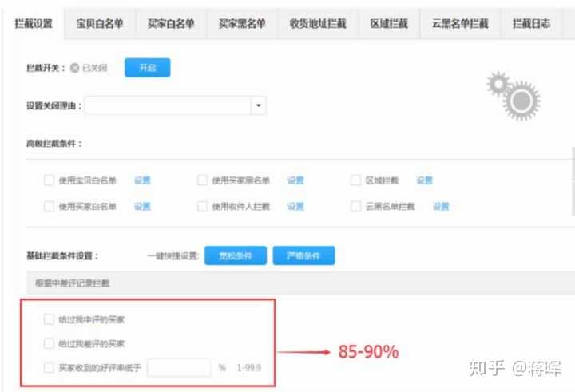Open the 云黑名单拦截 tab
This screenshot has width=575, height=392.
(460, 23)
